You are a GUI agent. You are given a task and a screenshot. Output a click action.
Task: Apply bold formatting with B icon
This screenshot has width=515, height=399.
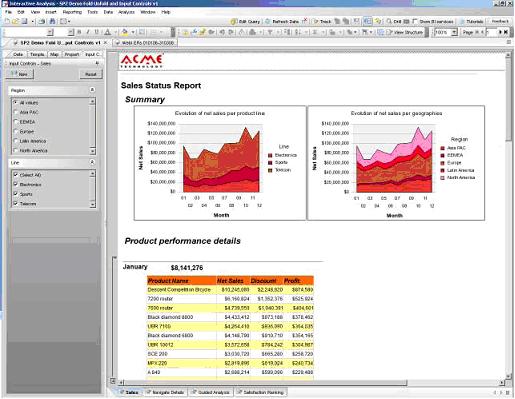[x=79, y=32]
